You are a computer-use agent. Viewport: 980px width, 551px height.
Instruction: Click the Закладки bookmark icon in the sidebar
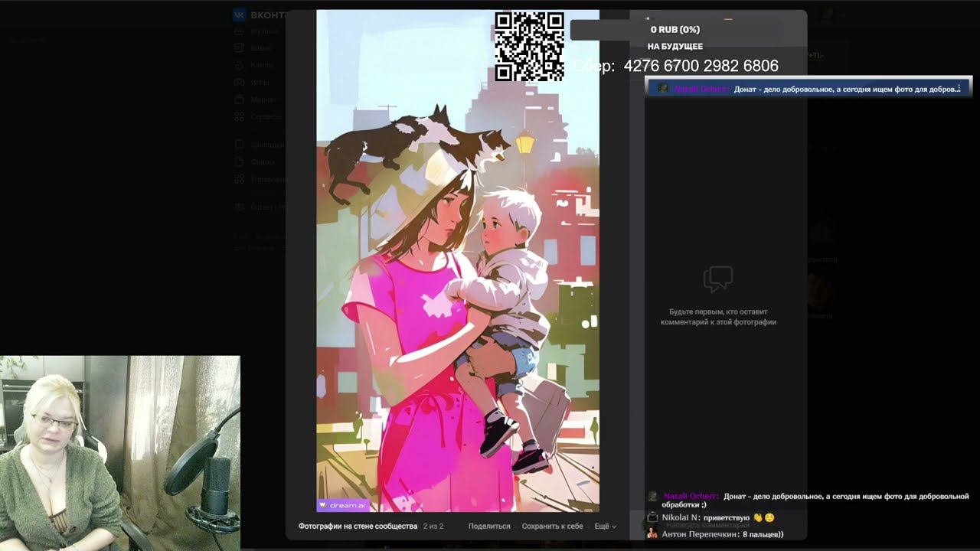239,145
